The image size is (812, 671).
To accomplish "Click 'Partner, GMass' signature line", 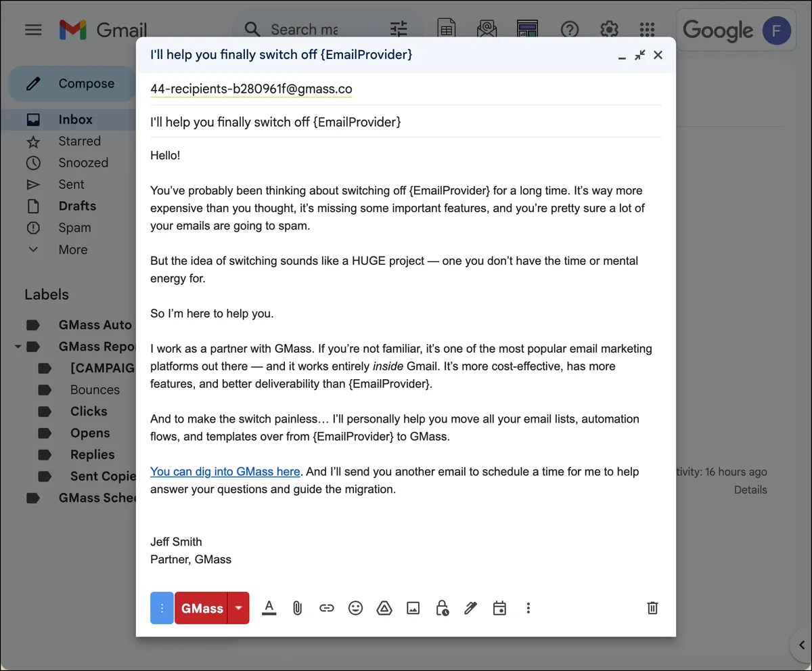I will click(191, 559).
